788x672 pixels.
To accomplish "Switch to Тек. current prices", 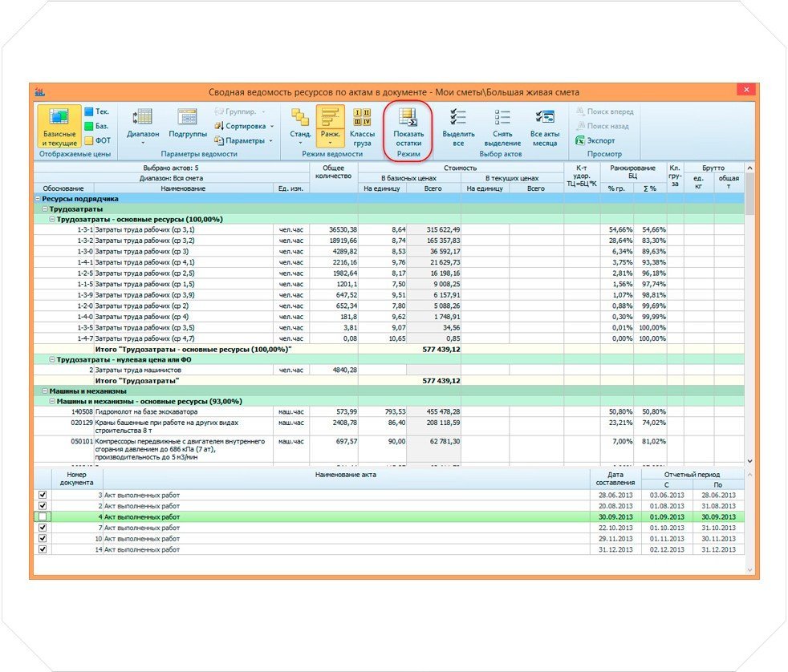I will (x=97, y=111).
